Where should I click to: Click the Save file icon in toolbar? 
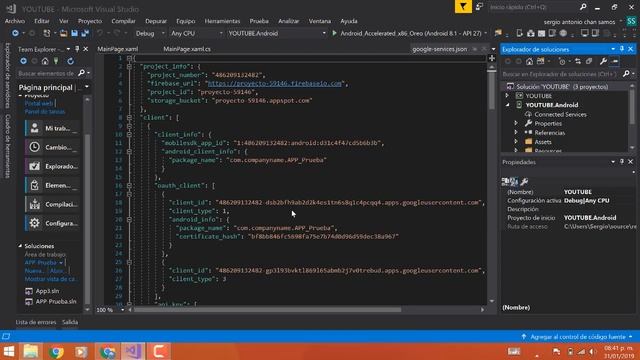point(74,33)
